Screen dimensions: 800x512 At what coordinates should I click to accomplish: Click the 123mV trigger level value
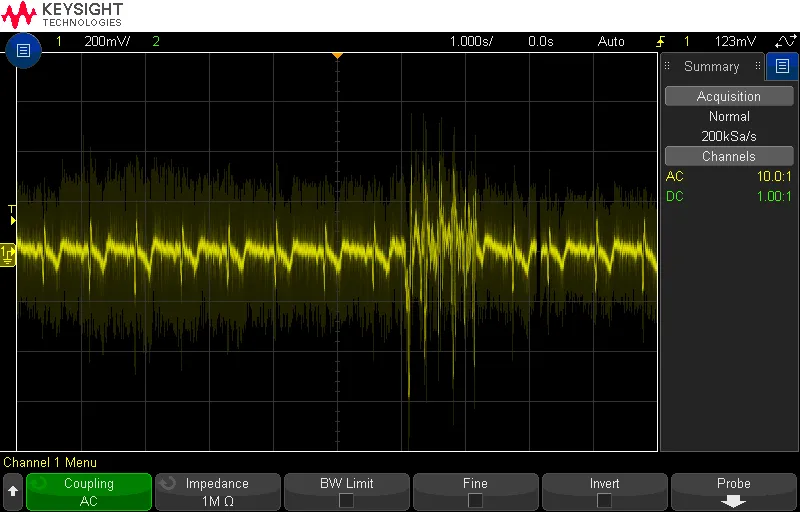click(735, 41)
